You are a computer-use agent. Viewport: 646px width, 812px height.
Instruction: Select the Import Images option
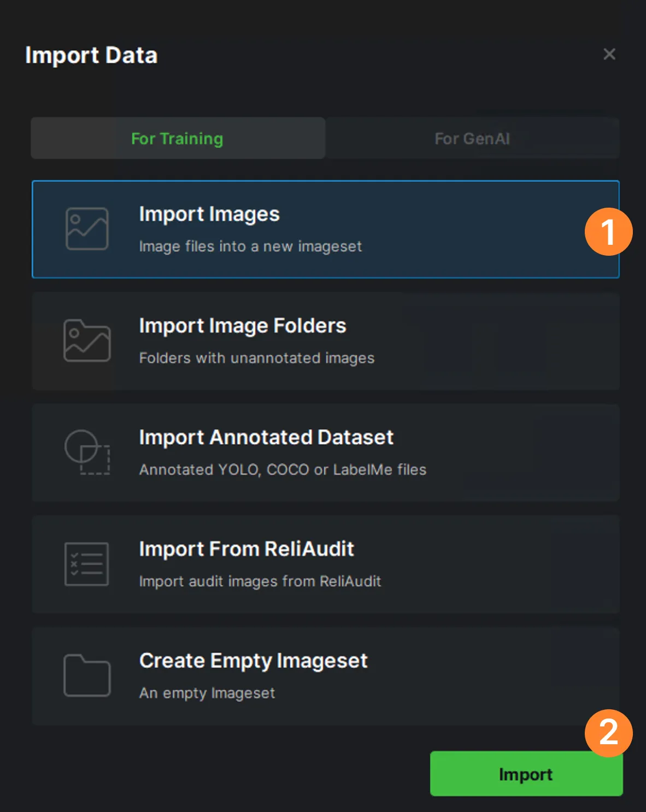325,229
